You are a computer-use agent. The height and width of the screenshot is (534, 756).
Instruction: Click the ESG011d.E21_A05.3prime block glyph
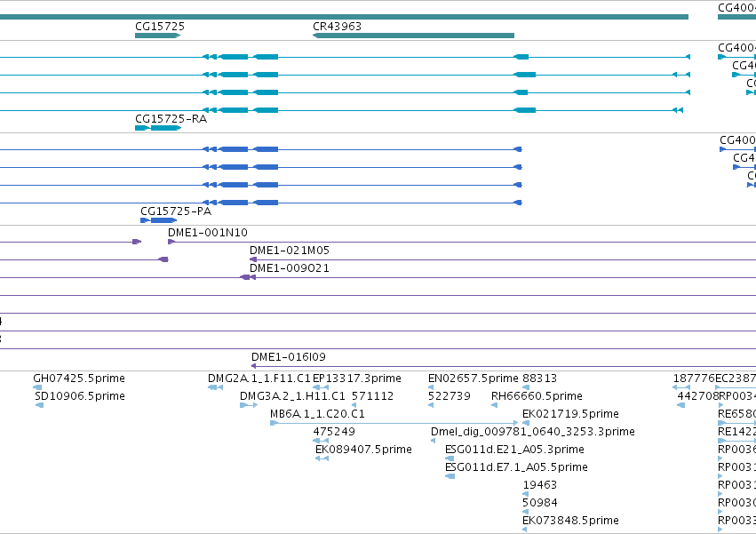[x=450, y=458]
